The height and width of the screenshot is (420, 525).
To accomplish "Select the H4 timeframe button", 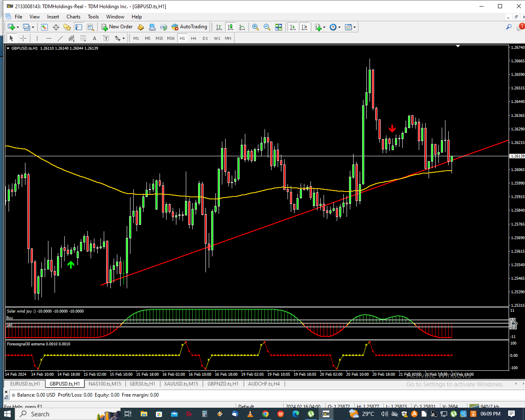I will tap(194, 38).
